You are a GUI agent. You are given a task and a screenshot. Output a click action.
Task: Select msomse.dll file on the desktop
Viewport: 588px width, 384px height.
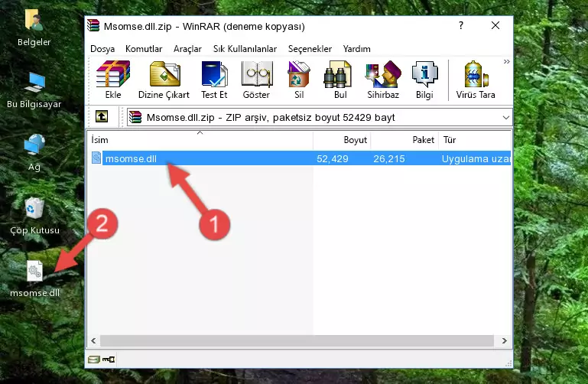[x=34, y=279]
